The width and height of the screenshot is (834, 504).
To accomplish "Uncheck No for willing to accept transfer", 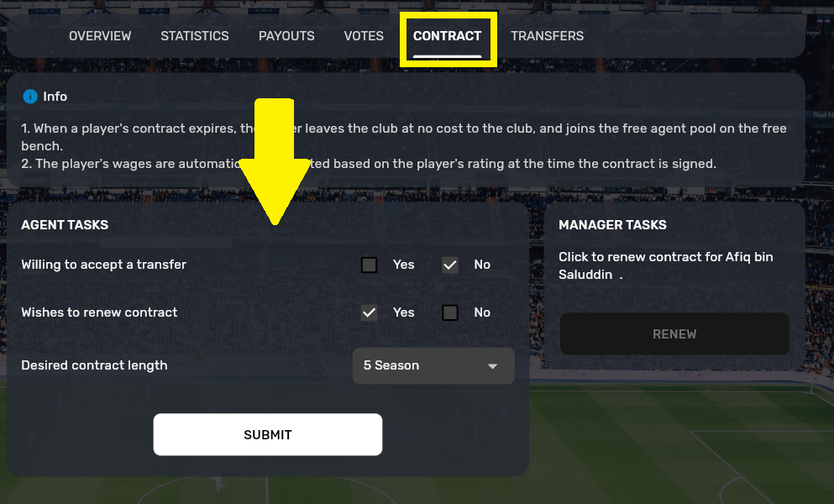I will [450, 265].
